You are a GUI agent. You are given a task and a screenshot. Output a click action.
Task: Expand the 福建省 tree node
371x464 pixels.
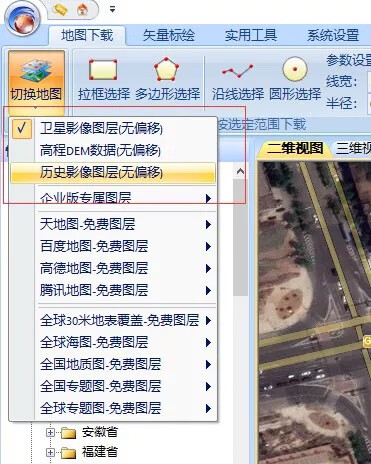50,452
